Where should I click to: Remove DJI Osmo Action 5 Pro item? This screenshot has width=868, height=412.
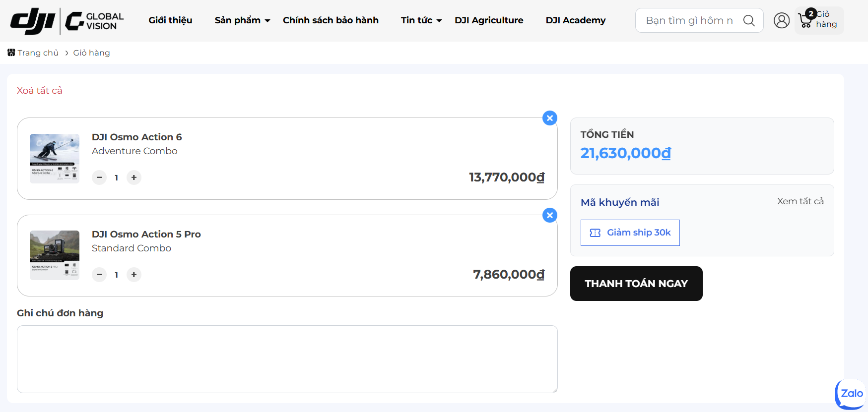click(549, 215)
